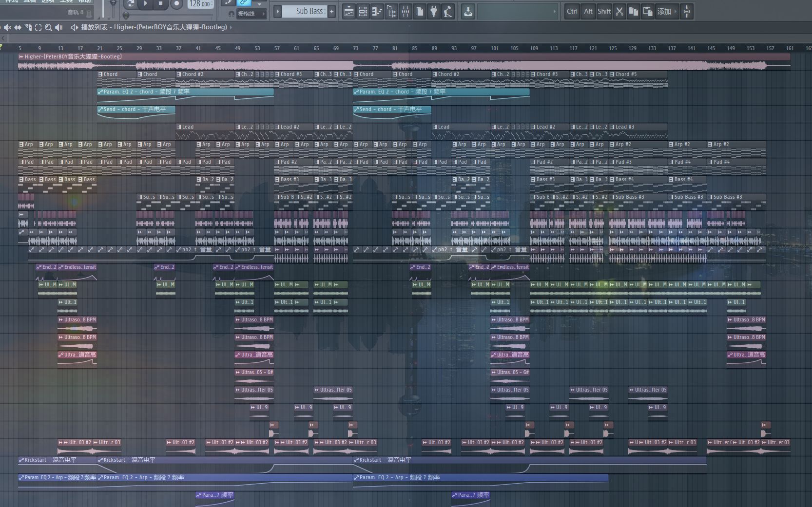Click the Shift modifier button

[604, 11]
